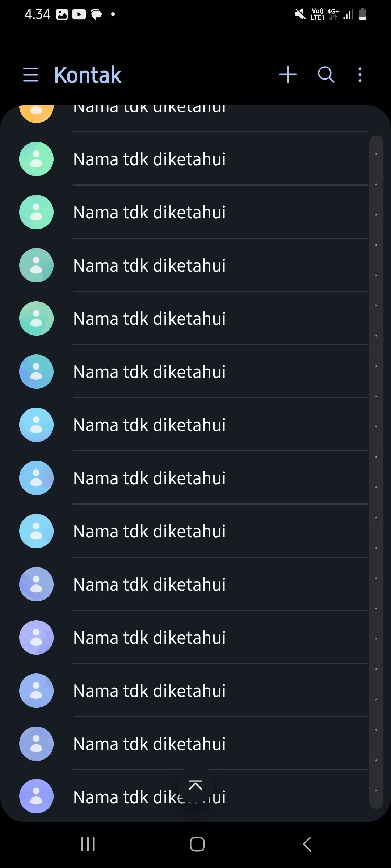Tap the gallery image notification icon
This screenshot has height=868, width=391.
pyautogui.click(x=62, y=14)
